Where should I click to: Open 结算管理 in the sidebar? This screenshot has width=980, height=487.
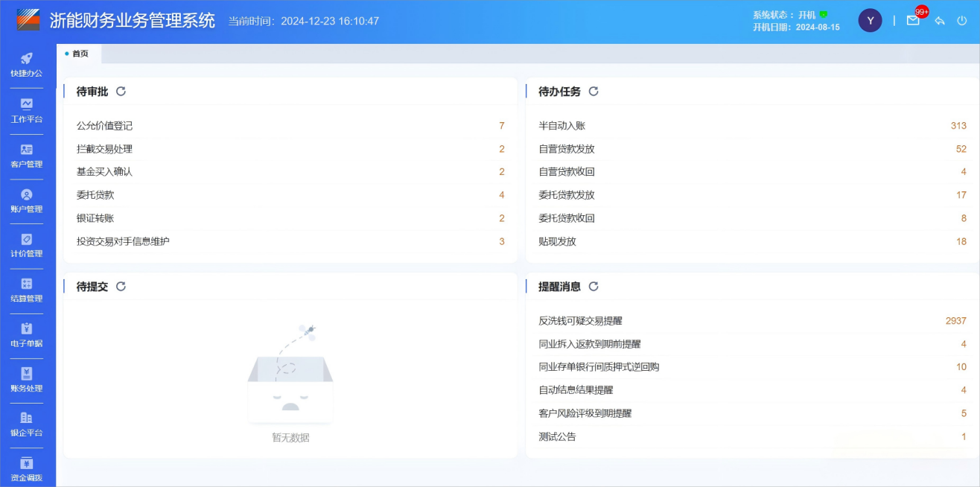click(x=26, y=284)
